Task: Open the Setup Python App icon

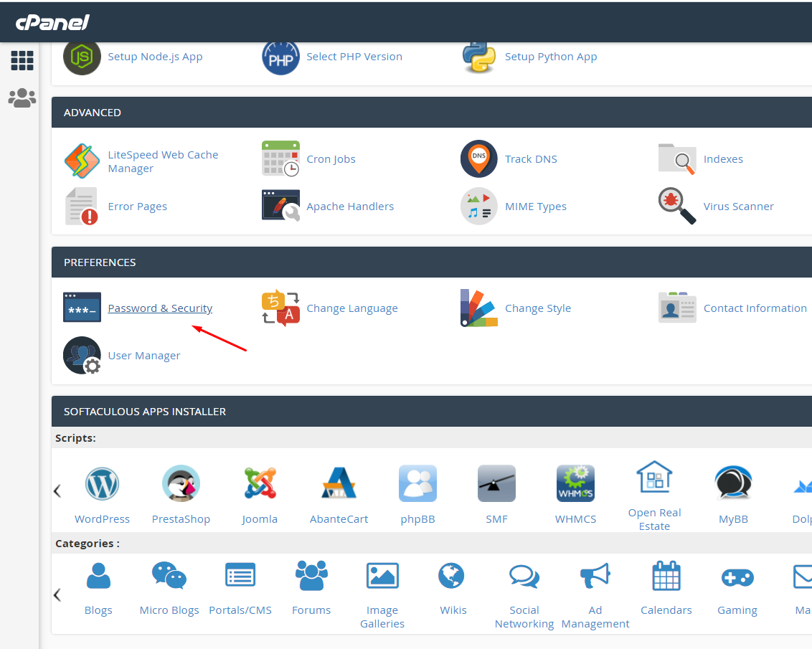Action: 478,57
